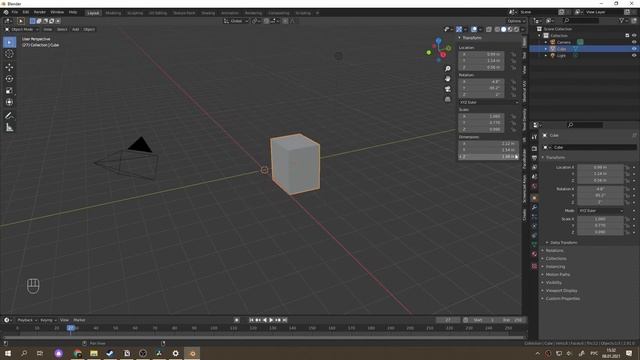Open the Add menu in viewport header
The width and height of the screenshot is (640, 360).
[76, 29]
